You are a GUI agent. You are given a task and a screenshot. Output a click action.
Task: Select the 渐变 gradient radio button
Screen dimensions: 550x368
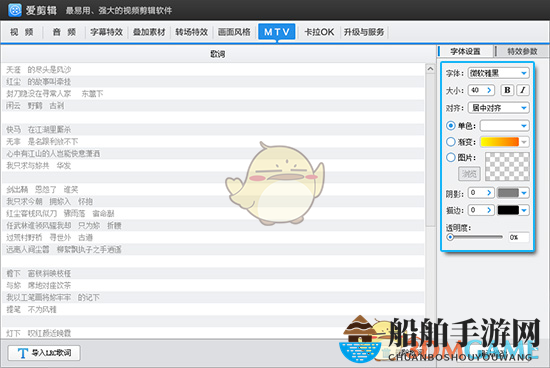[451, 142]
